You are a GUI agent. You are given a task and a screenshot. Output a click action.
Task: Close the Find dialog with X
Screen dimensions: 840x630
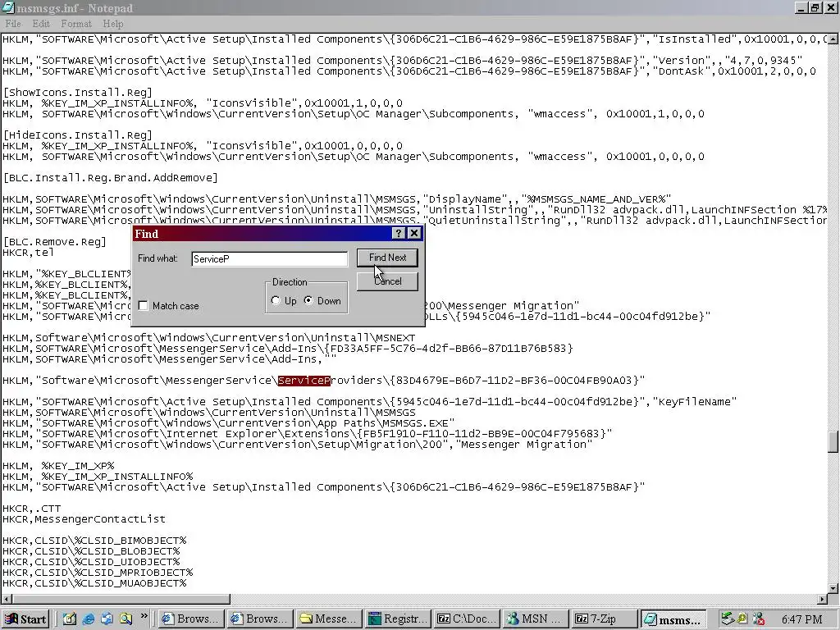point(414,234)
